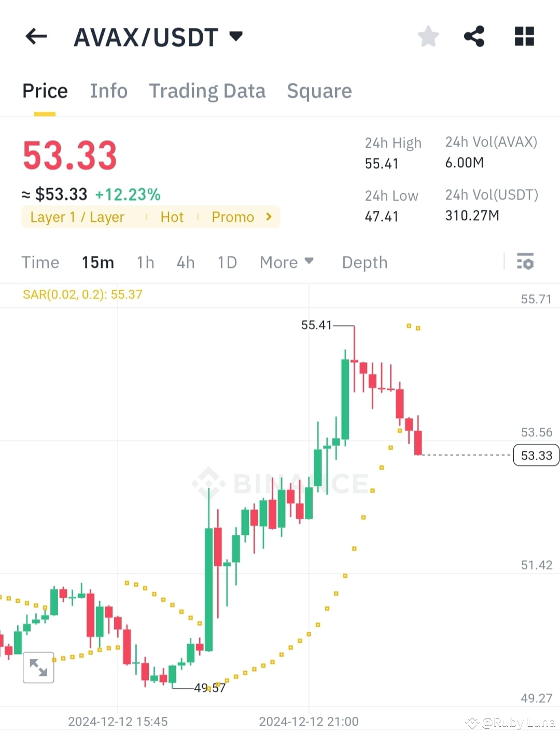Favorite AVAX/USDT using the star icon
The height and width of the screenshot is (734, 560).
coord(428,36)
